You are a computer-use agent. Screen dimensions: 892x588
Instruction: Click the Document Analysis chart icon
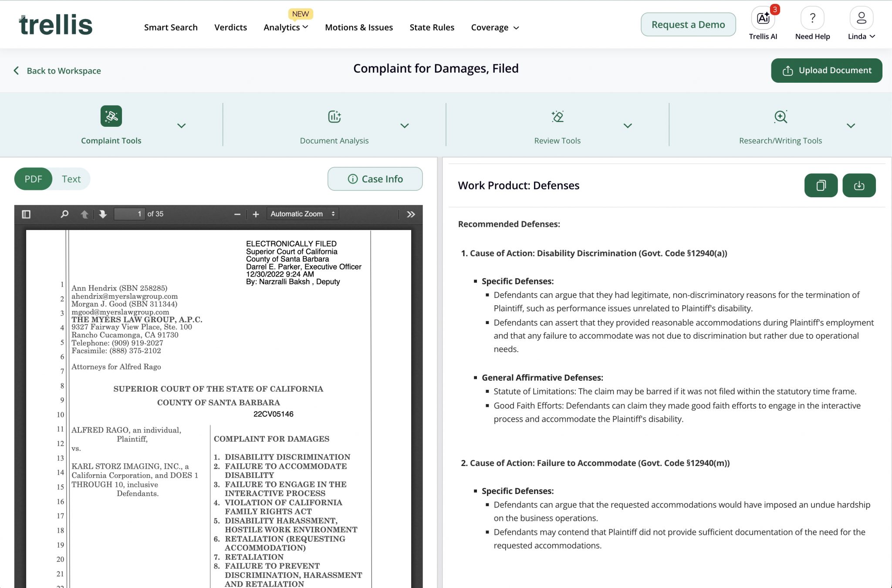[x=334, y=116]
